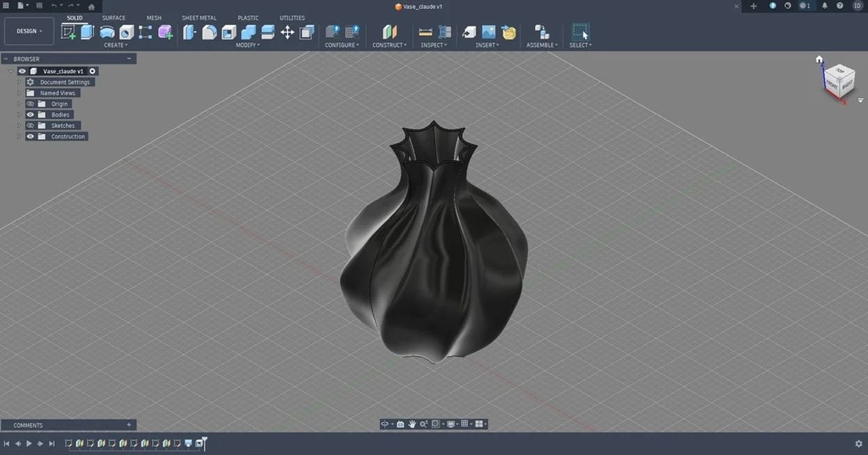
Task: Jump to timeline beginning
Action: 7,443
